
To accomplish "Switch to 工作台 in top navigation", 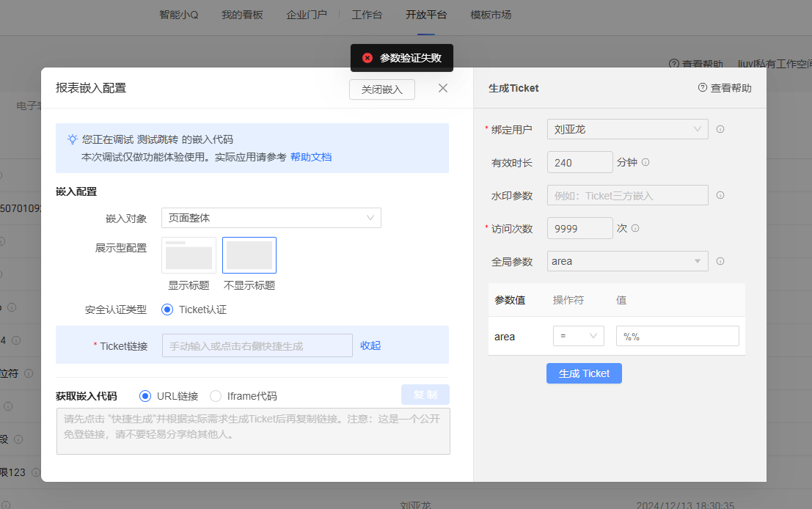I will 367,15.
